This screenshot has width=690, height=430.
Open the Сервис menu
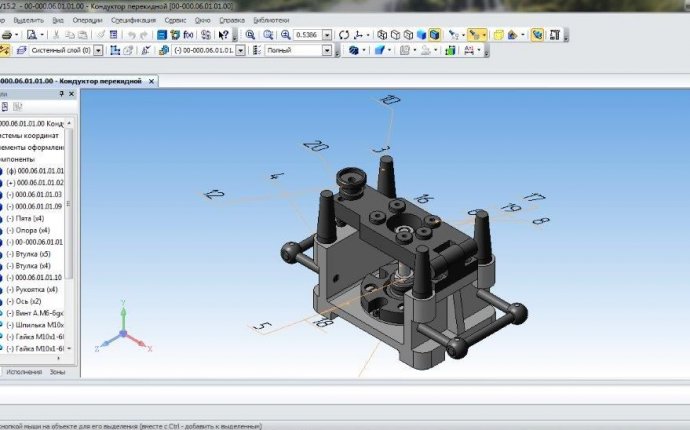pyautogui.click(x=176, y=20)
